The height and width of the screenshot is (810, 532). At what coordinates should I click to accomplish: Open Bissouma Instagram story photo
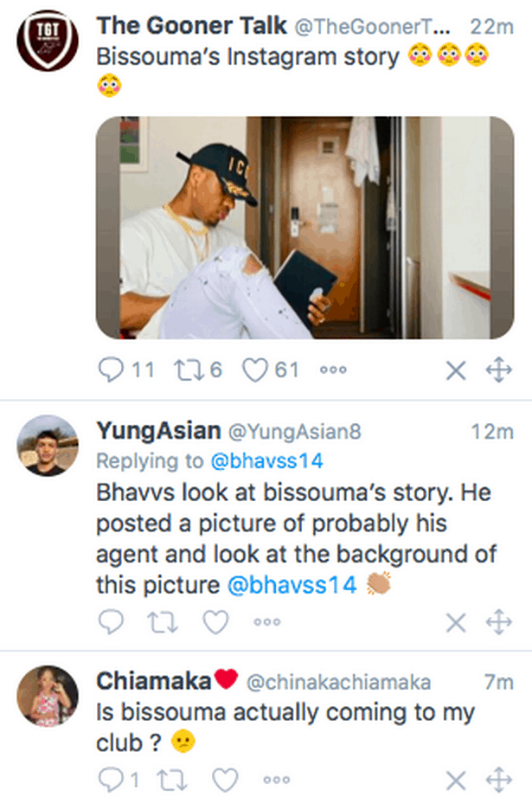click(304, 228)
